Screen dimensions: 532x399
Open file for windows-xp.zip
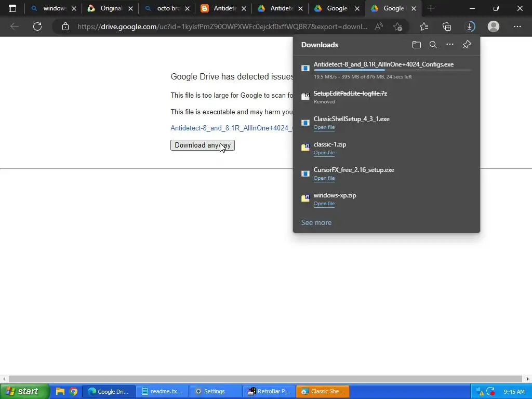(324, 204)
